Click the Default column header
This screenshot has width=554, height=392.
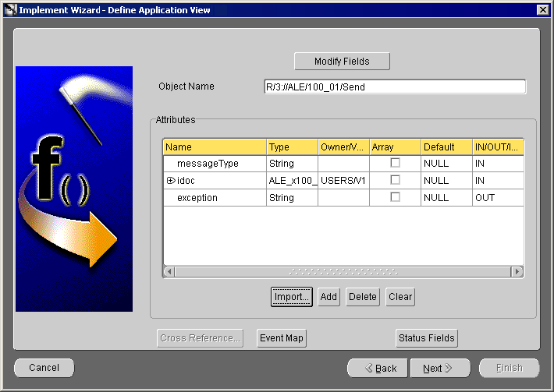coord(447,147)
